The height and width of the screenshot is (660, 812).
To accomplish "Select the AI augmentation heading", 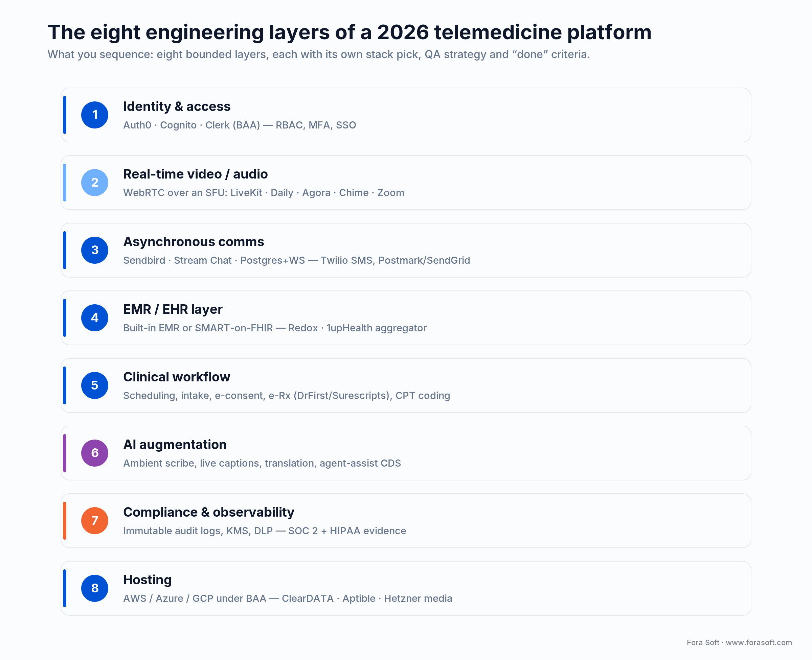I will click(175, 444).
